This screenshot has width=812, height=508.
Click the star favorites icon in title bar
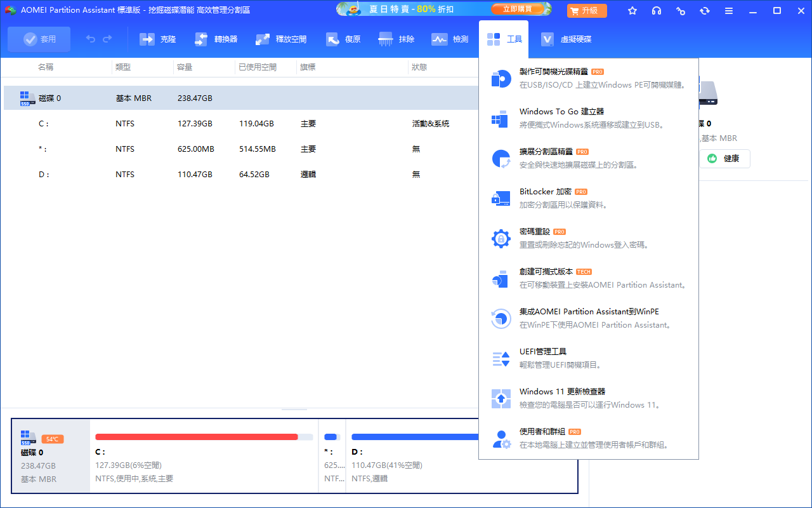click(x=632, y=11)
